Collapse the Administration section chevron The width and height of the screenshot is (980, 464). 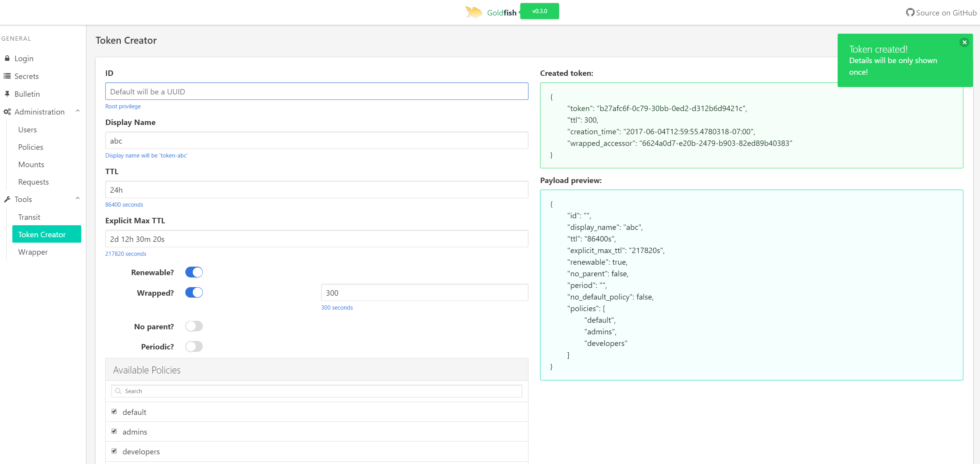(x=78, y=111)
